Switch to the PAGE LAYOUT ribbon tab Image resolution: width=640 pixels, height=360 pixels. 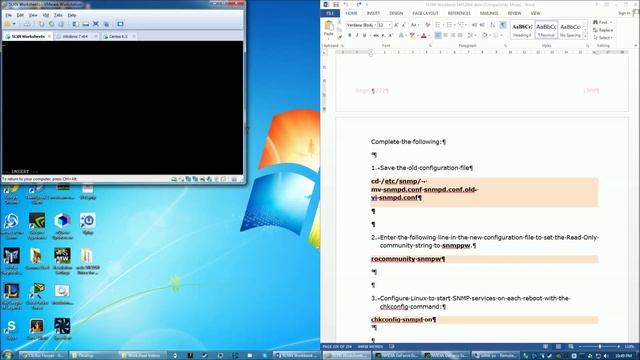click(425, 13)
